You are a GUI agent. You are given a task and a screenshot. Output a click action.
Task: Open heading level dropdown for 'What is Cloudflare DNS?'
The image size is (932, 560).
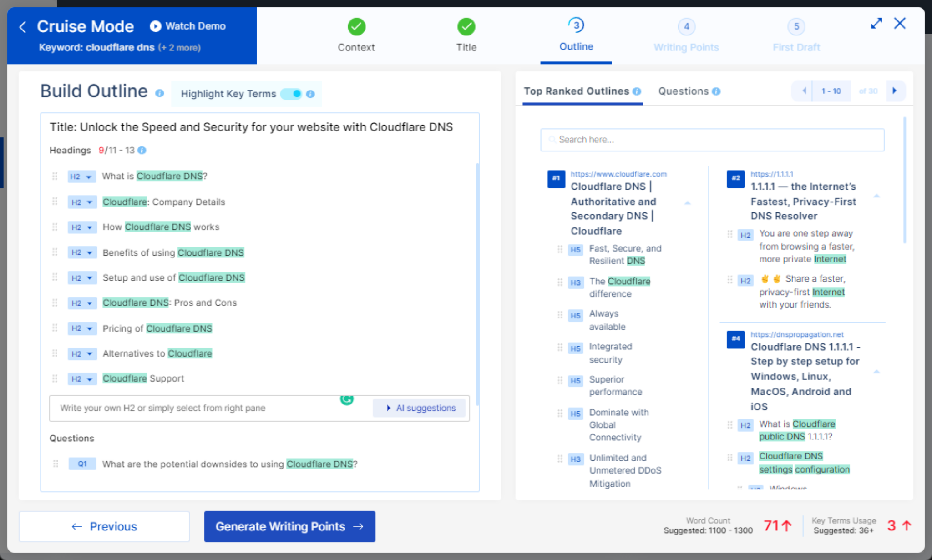click(81, 177)
